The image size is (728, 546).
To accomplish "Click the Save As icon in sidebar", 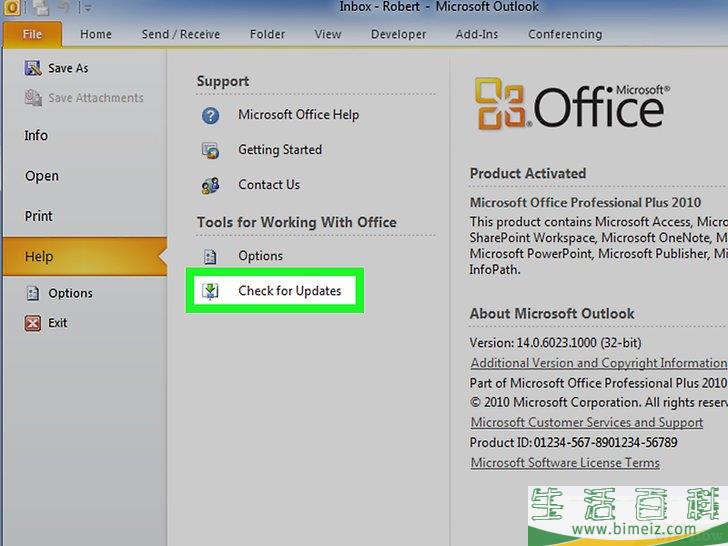I will (32, 69).
